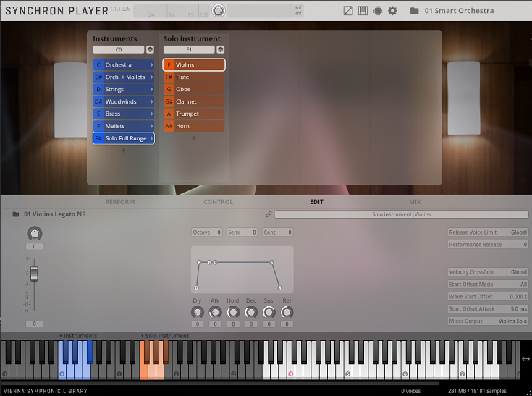
Task: Click the CPU chip engine icon
Action: (x=378, y=11)
